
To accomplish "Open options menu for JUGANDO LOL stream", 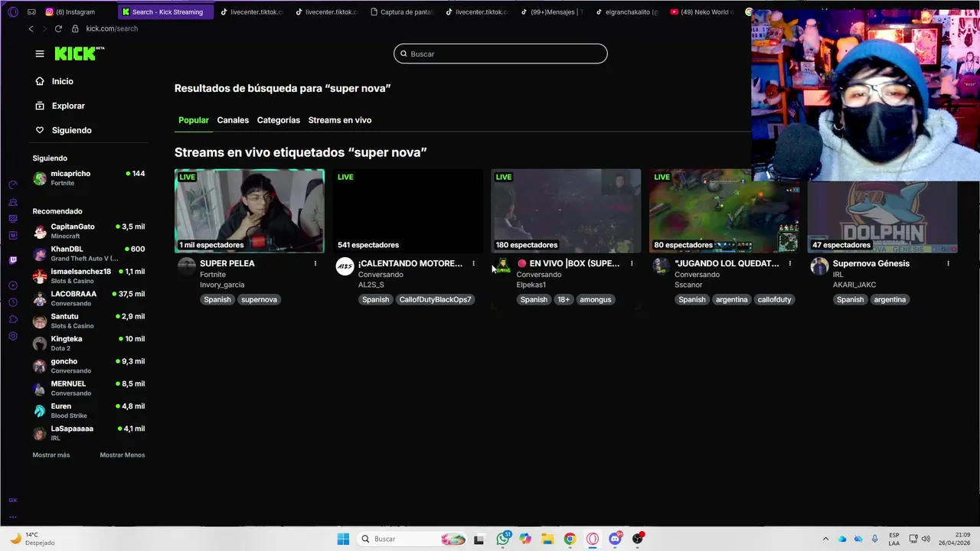I will pos(790,263).
